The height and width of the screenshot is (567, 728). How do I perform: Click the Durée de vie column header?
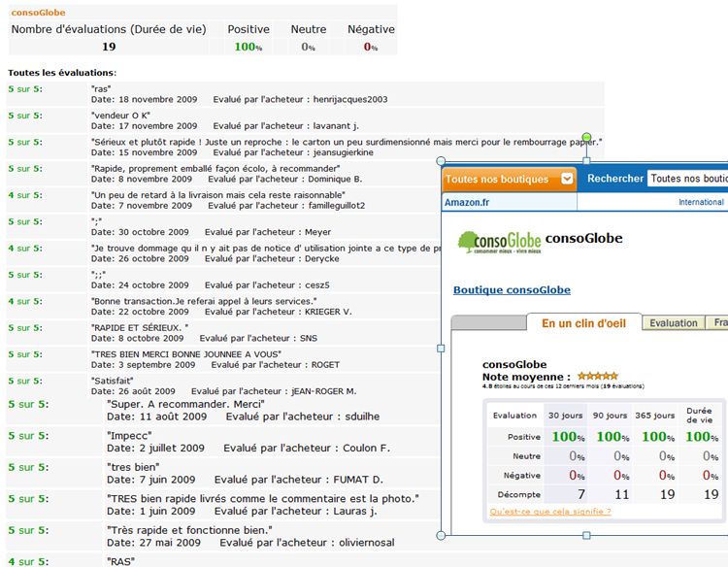[699, 416]
